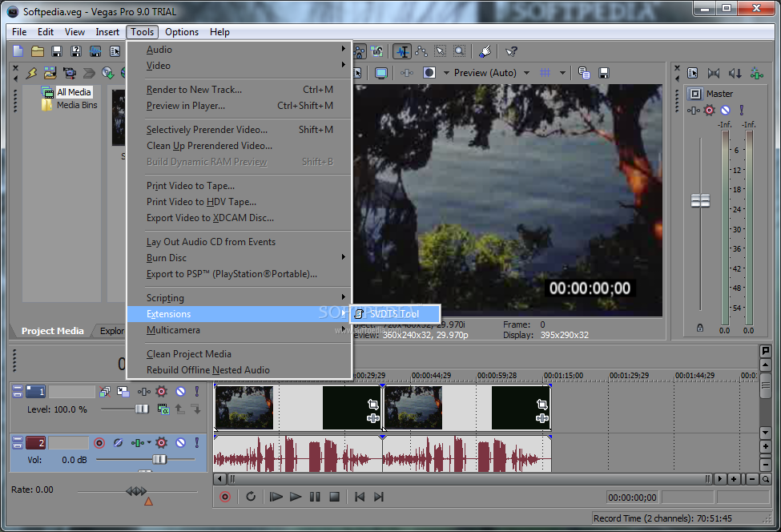The width and height of the screenshot is (781, 532).
Task: Mute the Master bus
Action: 726,110
